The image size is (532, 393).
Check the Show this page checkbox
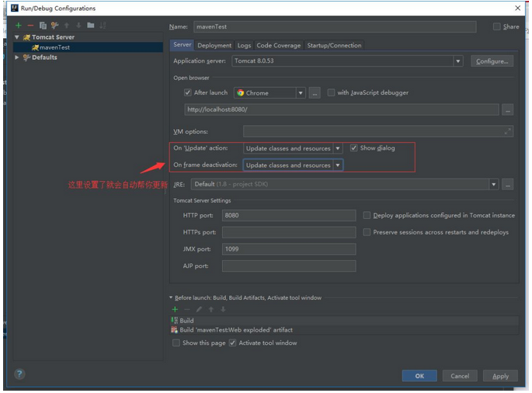click(176, 343)
